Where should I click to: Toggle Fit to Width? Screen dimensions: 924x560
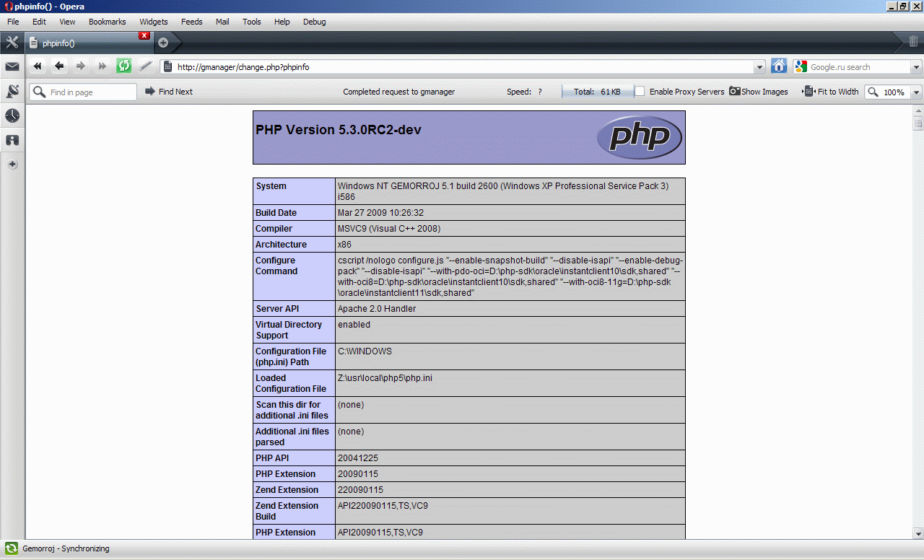pos(831,92)
